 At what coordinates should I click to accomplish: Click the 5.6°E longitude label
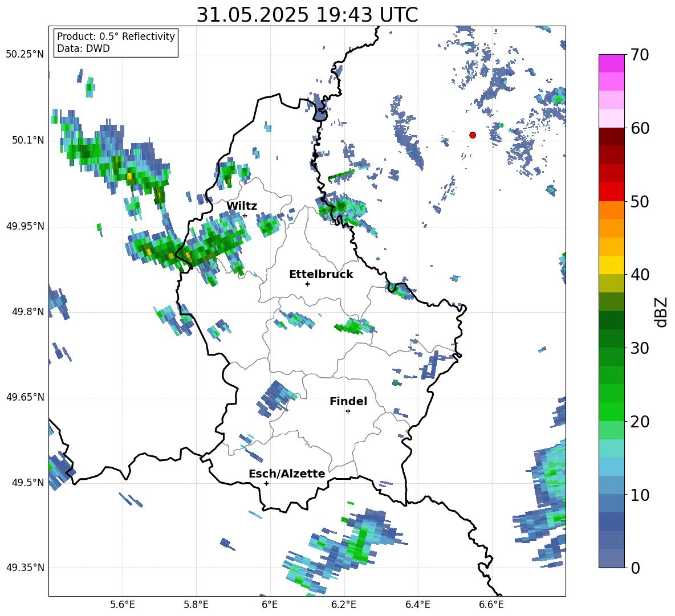[x=123, y=605]
